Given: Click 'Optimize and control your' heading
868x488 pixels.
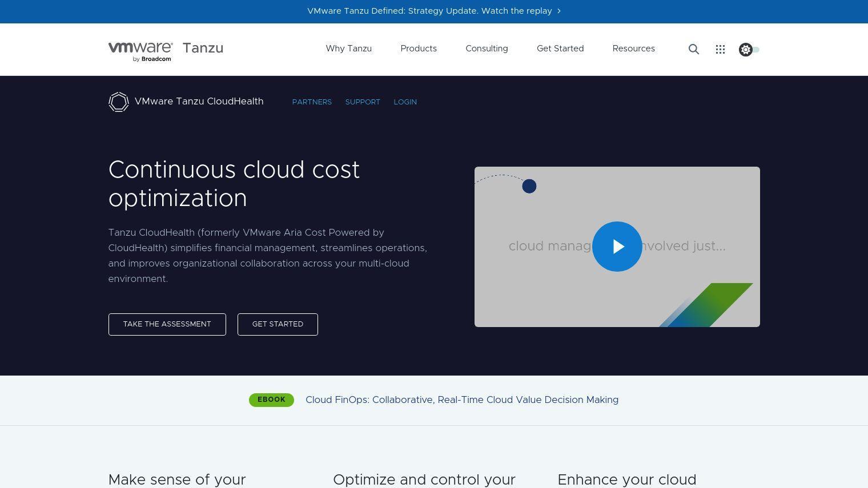Looking at the screenshot, I should pos(424,480).
